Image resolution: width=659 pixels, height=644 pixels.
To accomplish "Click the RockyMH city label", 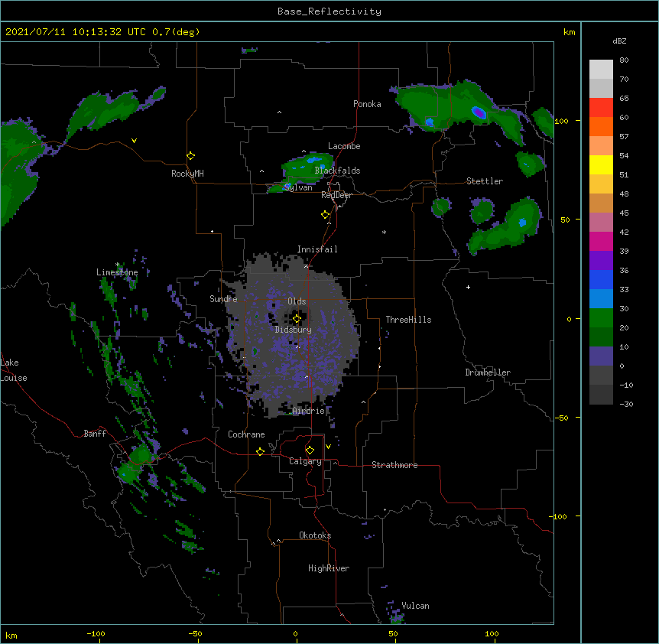I will tap(187, 174).
